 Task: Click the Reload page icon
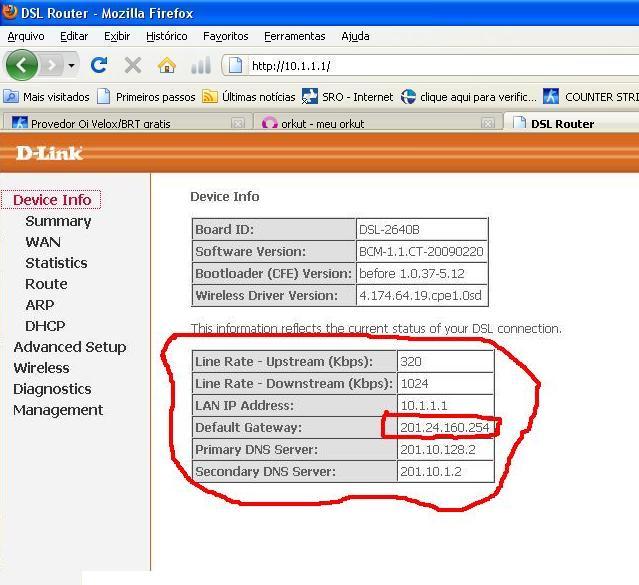pyautogui.click(x=99, y=65)
